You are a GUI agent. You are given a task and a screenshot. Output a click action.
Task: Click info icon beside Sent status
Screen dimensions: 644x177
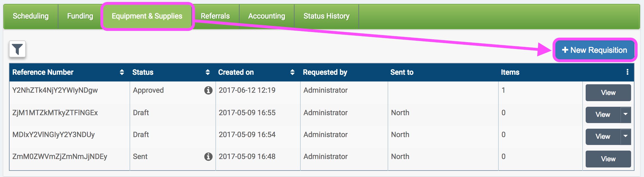tap(208, 156)
